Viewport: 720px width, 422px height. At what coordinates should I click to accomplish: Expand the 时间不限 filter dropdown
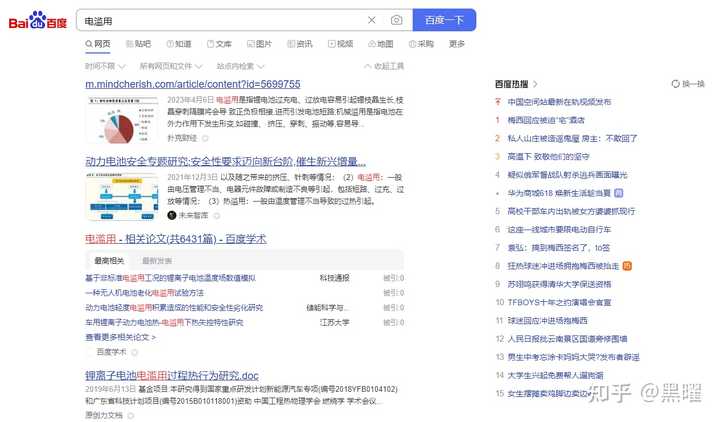coord(105,66)
